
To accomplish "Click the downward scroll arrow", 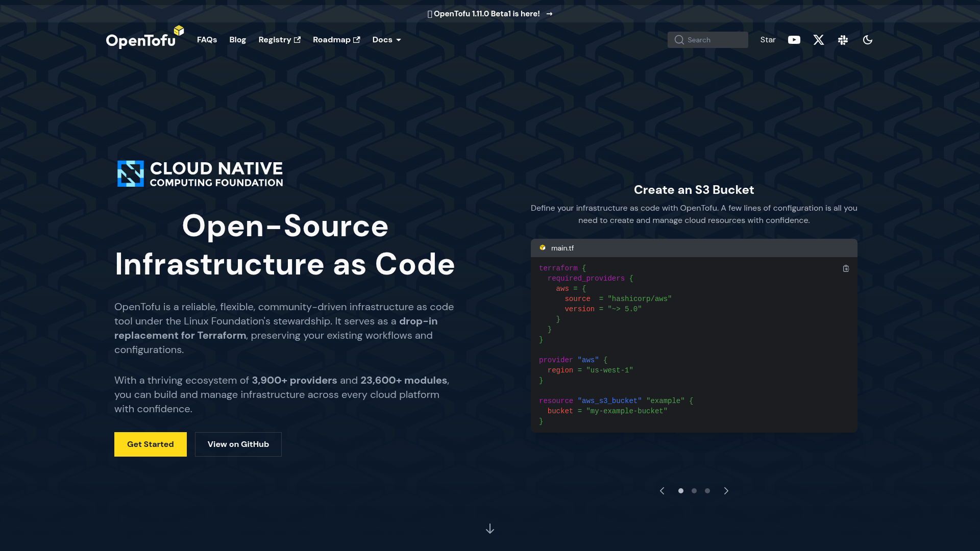I will pyautogui.click(x=489, y=529).
